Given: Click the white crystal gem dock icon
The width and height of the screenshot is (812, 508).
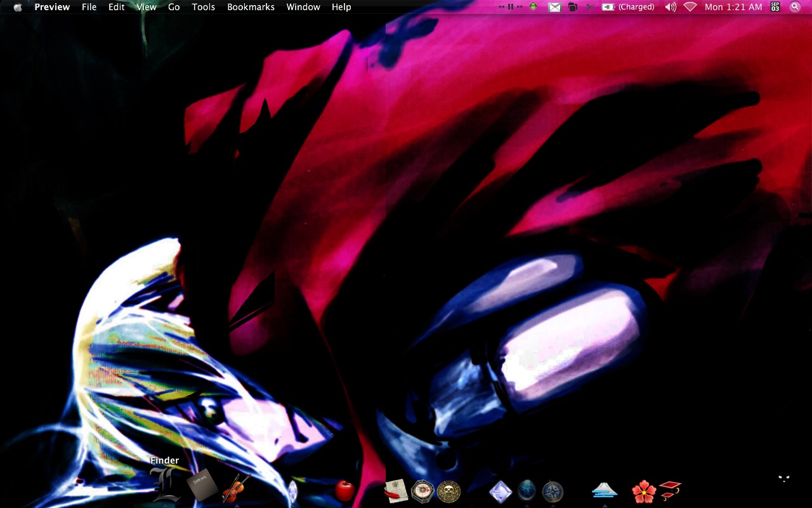Looking at the screenshot, I should pos(292,491).
